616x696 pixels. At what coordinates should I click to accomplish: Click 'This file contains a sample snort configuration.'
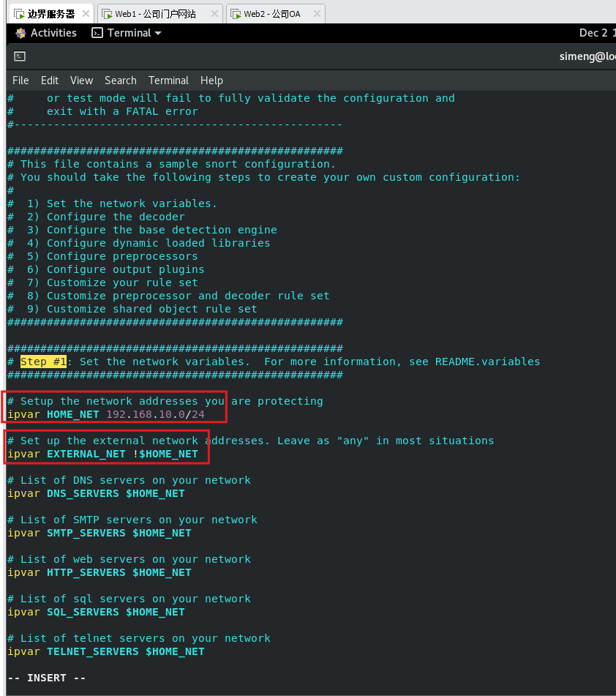tap(178, 164)
